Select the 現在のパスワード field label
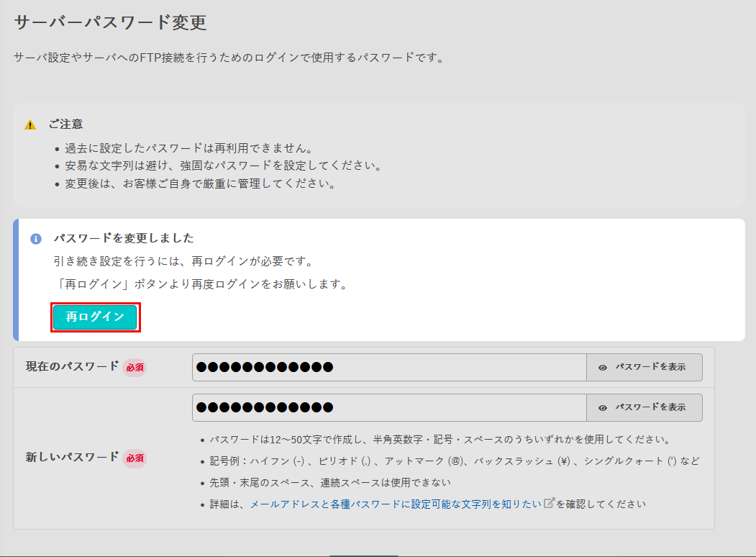The image size is (756, 557). (72, 366)
